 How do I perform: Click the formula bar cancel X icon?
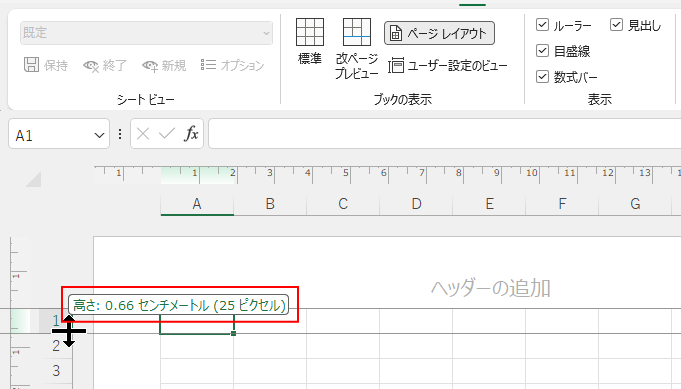[143, 134]
